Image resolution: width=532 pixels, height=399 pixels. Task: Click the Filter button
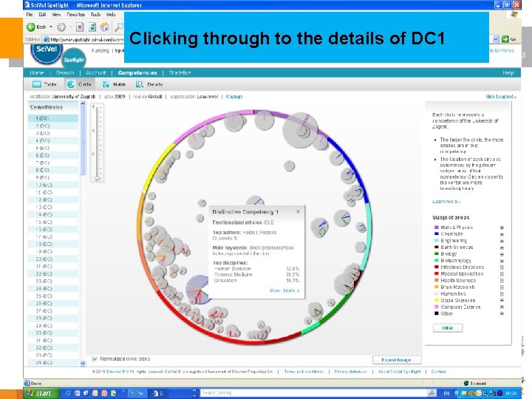coord(448,328)
